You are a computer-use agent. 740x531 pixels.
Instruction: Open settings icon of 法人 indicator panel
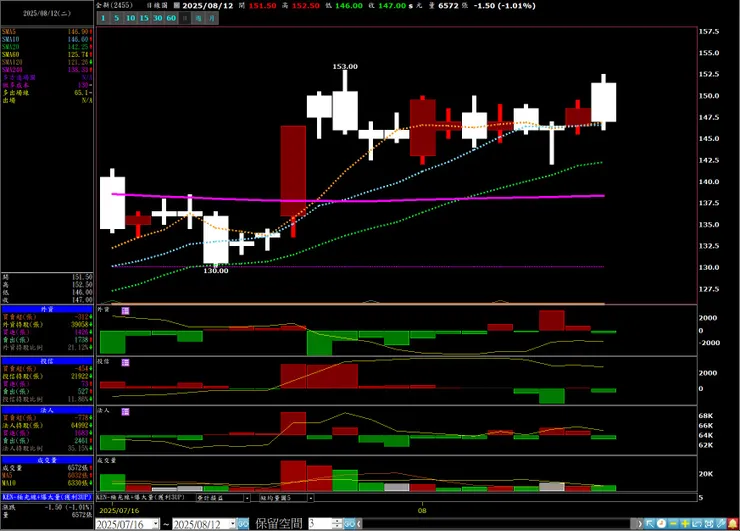click(x=125, y=412)
